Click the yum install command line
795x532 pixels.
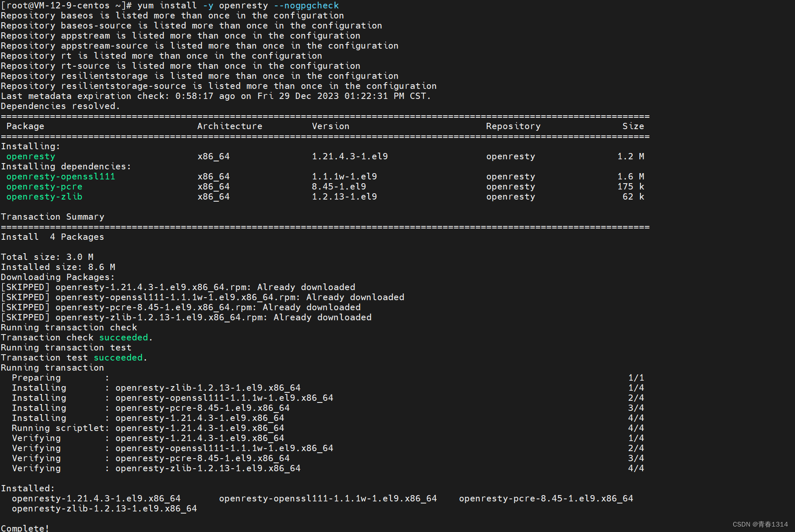click(170, 5)
